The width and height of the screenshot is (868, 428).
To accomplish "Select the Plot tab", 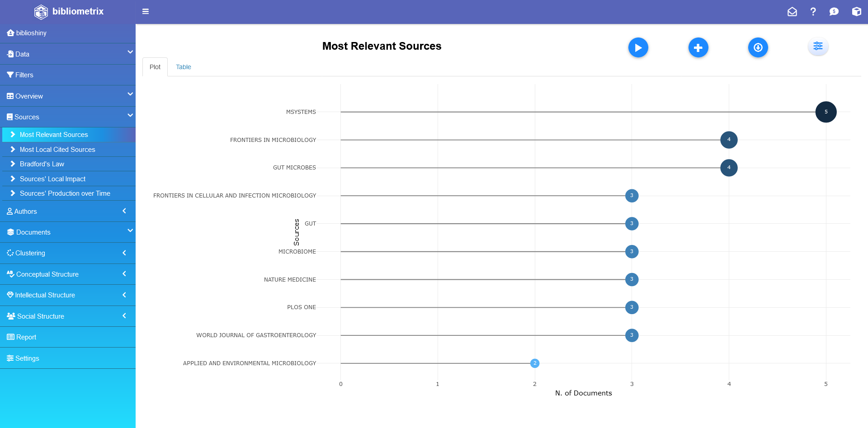I will tap(155, 67).
